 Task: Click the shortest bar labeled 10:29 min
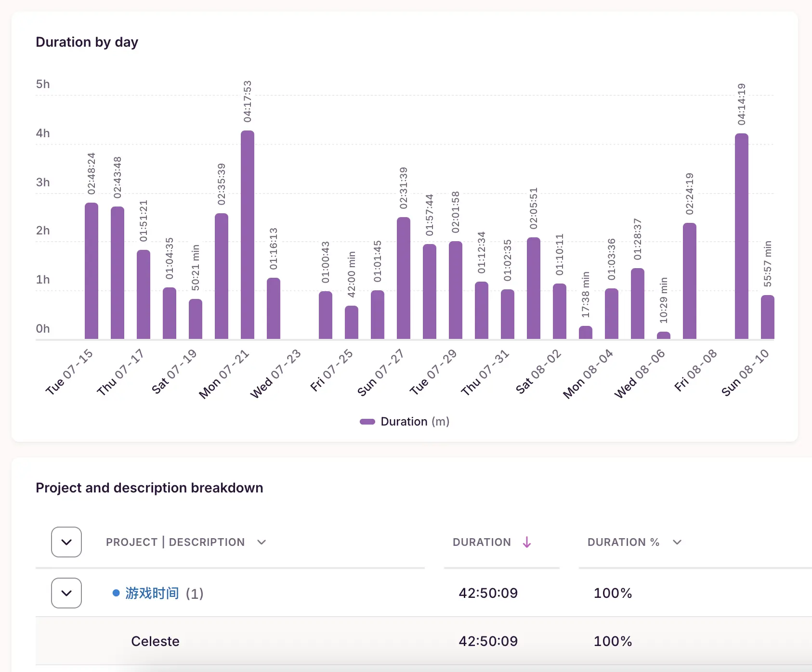pyautogui.click(x=664, y=336)
